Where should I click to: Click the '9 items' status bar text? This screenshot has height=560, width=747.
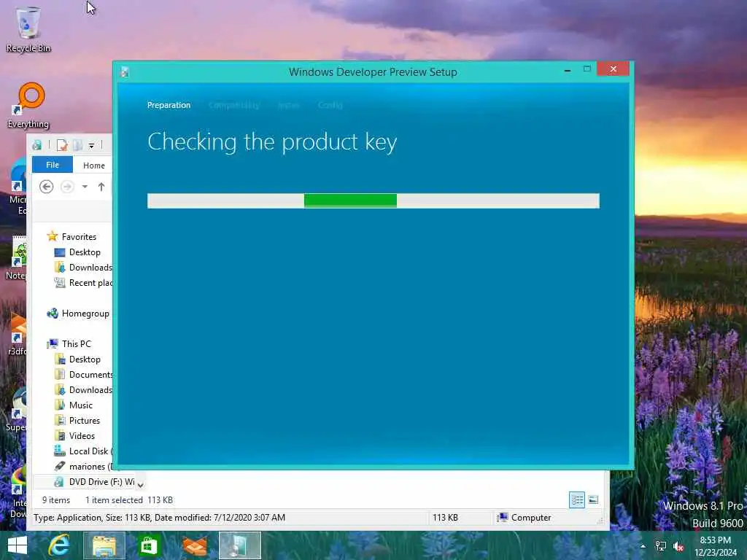pos(56,500)
